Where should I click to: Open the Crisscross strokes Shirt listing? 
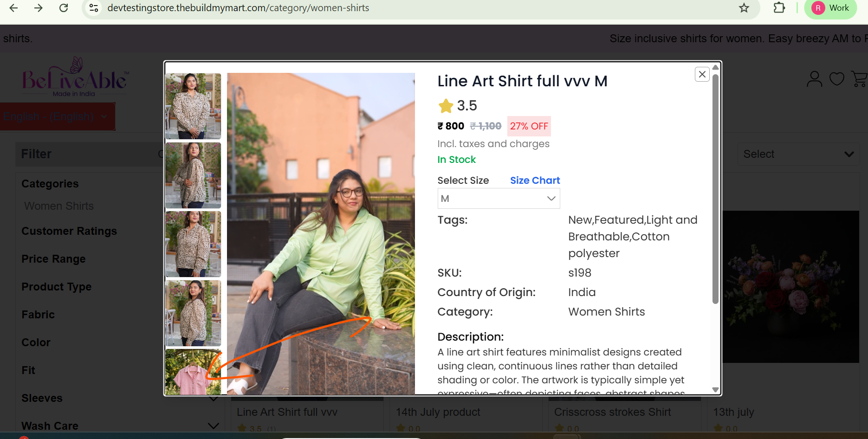click(x=612, y=412)
